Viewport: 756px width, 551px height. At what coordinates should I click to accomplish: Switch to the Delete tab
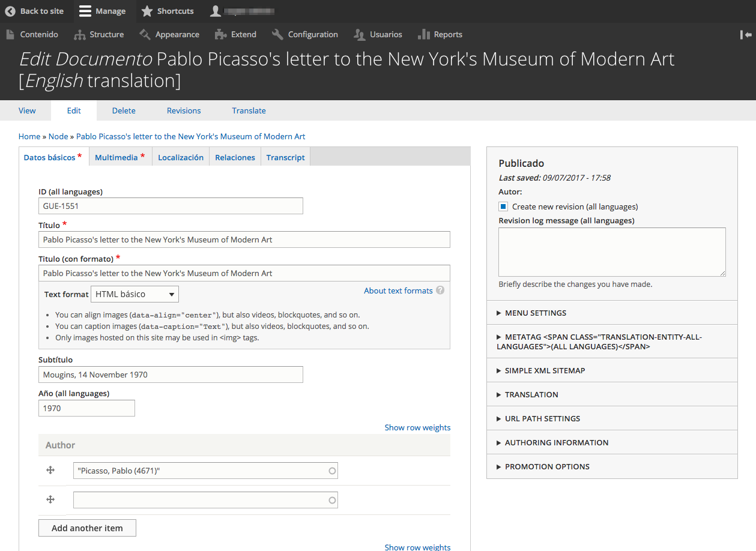coord(124,110)
